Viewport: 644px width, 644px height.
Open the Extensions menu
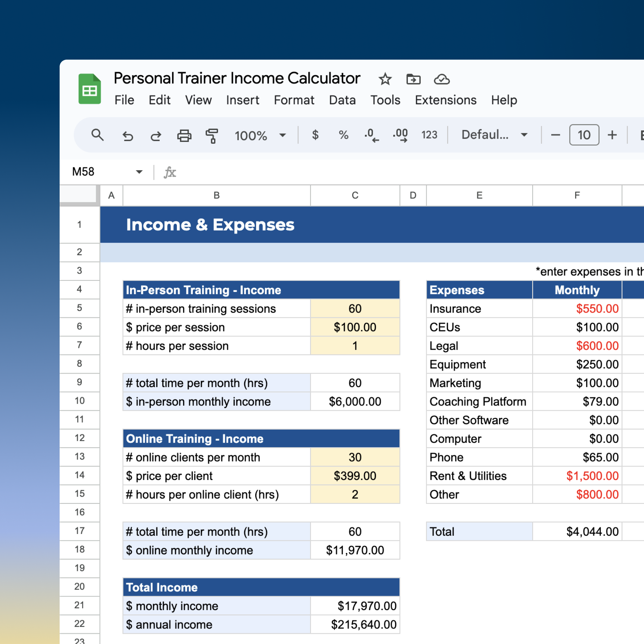[445, 100]
